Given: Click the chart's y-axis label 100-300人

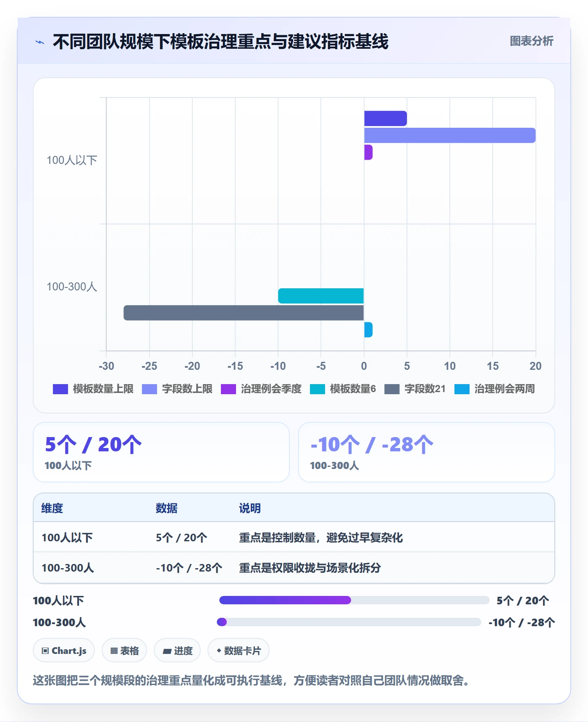Looking at the screenshot, I should [x=72, y=287].
